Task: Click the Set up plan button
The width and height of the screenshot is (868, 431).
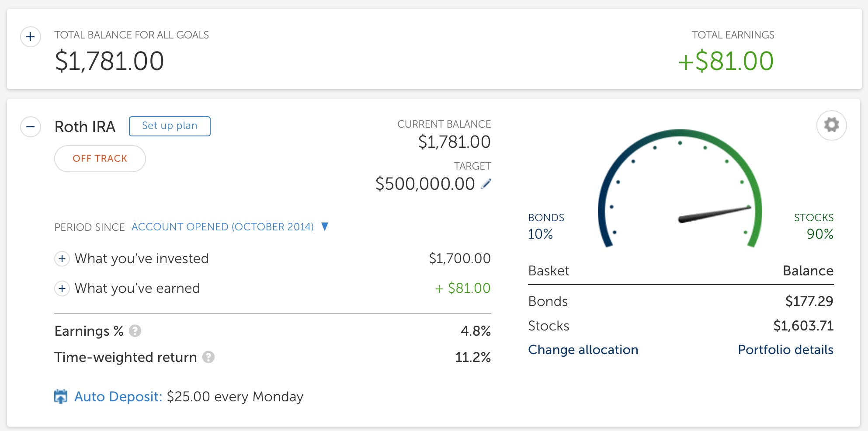Action: click(170, 126)
